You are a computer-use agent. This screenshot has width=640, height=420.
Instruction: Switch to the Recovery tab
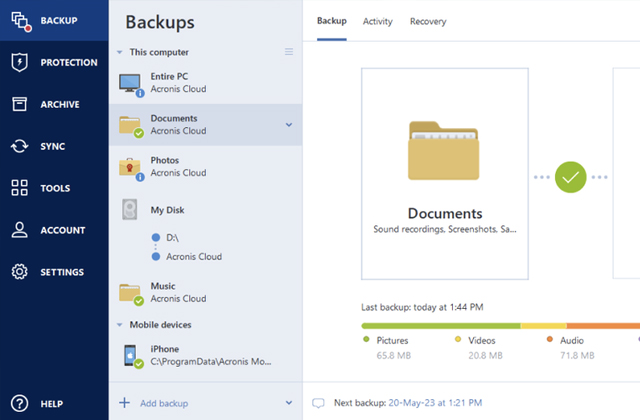click(x=428, y=21)
